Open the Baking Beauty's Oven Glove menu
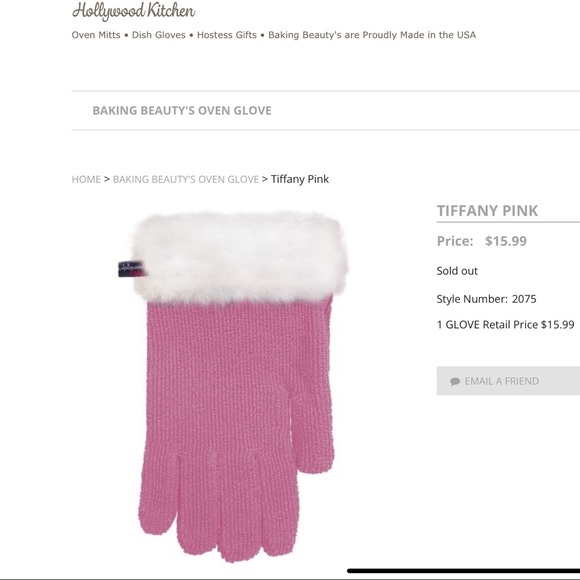Viewport: 580px width, 580px height. pos(182,110)
